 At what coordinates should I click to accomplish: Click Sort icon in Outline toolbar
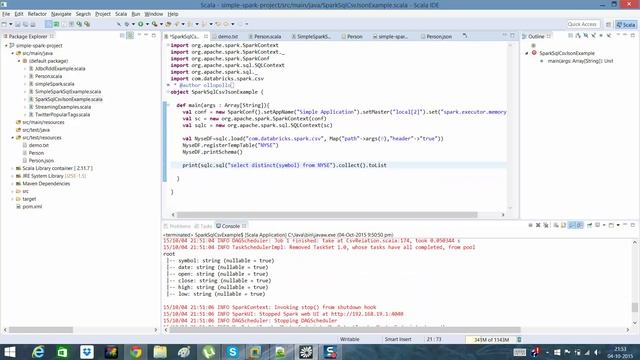[578, 36]
